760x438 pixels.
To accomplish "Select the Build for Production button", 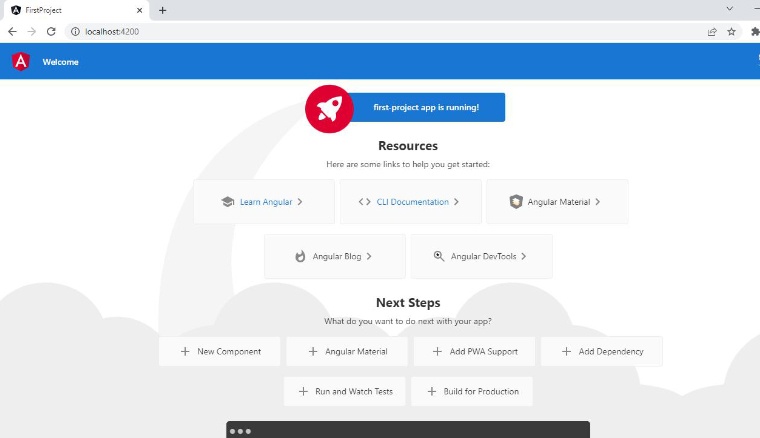I will click(472, 391).
